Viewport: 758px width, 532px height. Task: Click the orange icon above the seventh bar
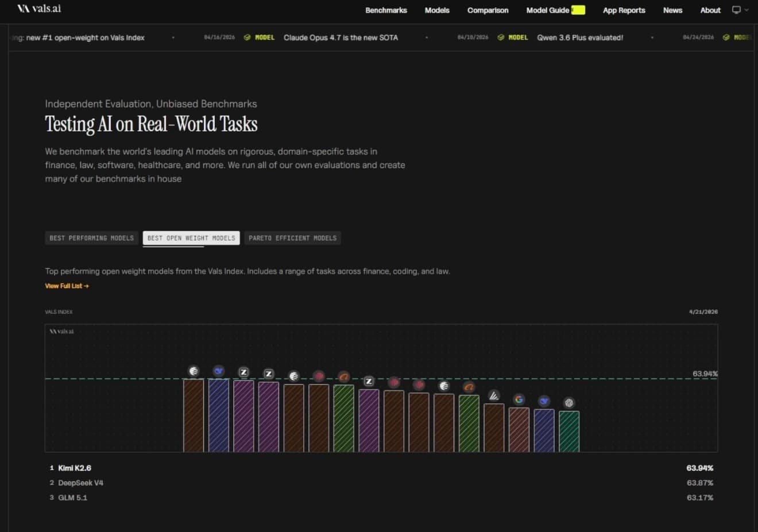(x=343, y=377)
